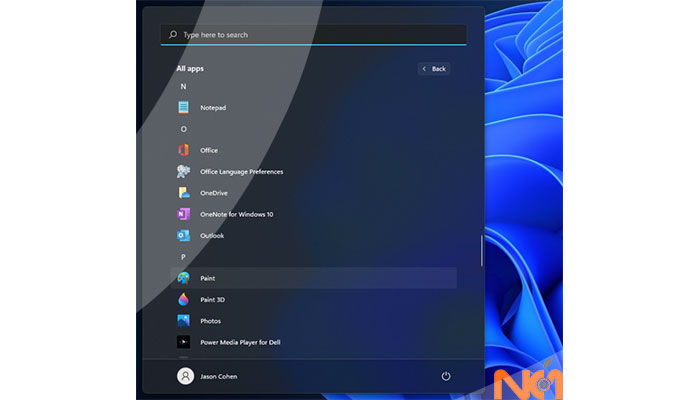The width and height of the screenshot is (700, 400).
Task: Open the Paint 3D droplet icon
Action: [183, 299]
